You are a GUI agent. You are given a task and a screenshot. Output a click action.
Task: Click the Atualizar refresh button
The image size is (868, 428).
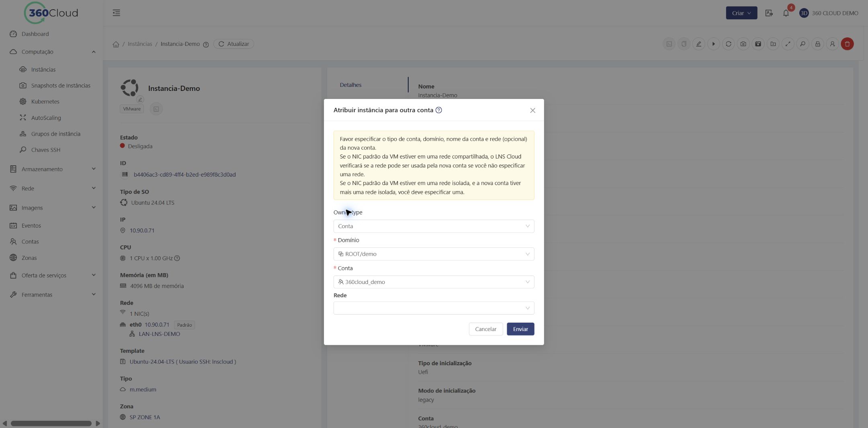coord(233,44)
